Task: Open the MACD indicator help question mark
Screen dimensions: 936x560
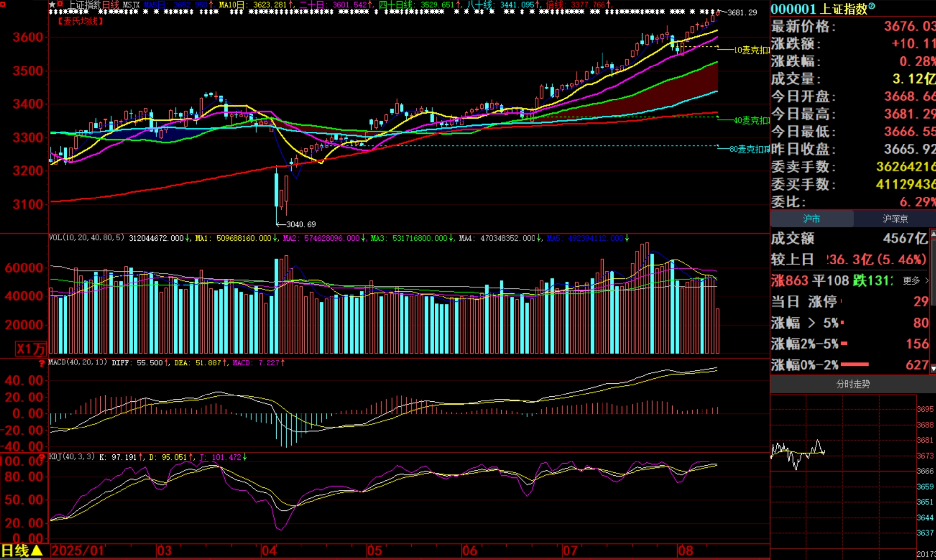Action: pos(42,363)
